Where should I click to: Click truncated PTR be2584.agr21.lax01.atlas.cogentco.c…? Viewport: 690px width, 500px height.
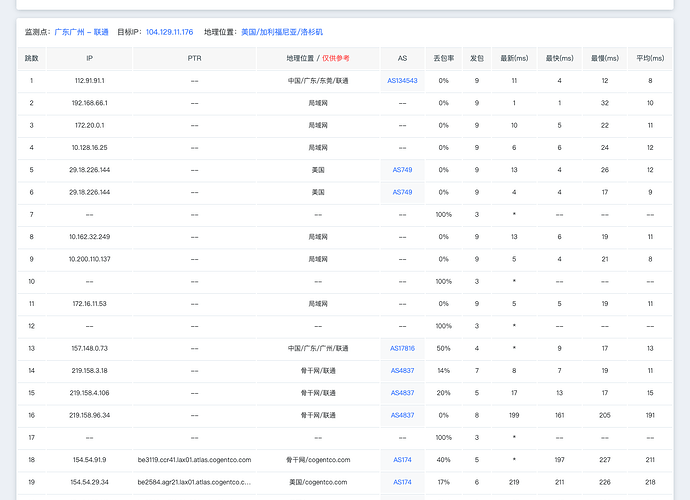(195, 482)
